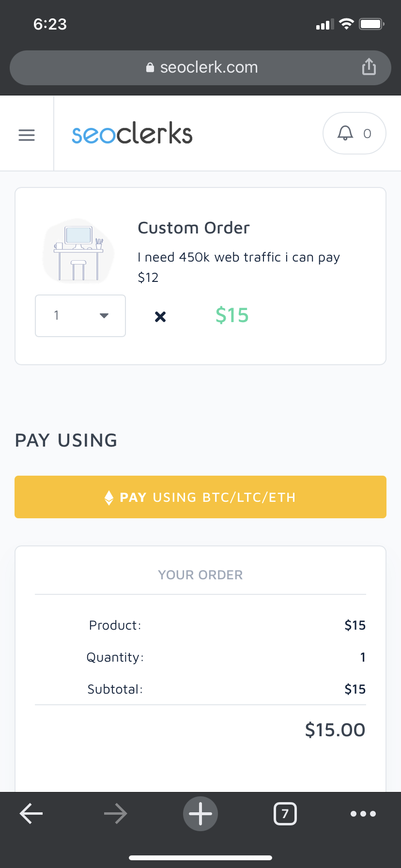The width and height of the screenshot is (401, 868).
Task: Go back with browser back arrow
Action: [31, 814]
